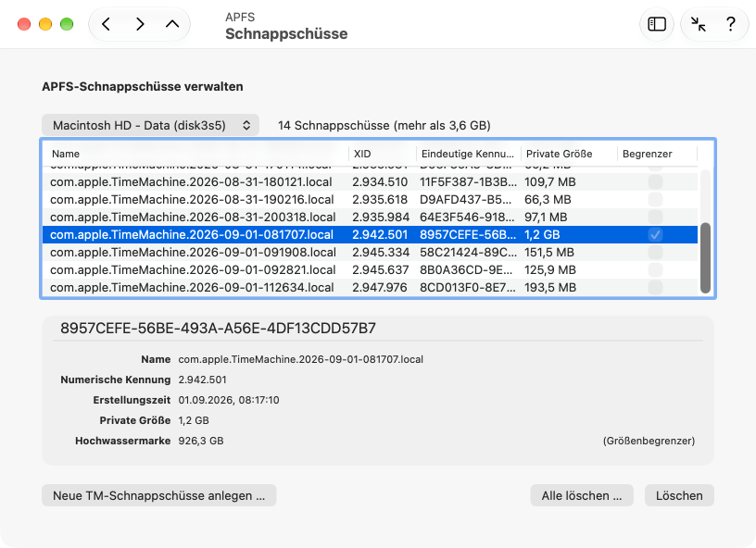Toggle Begrenzer checkbox for snapshot 180121

(x=655, y=182)
